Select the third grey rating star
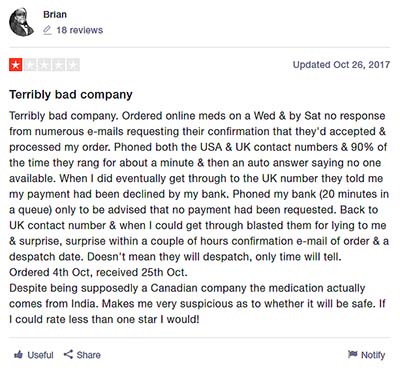400x368 pixels. [44, 65]
